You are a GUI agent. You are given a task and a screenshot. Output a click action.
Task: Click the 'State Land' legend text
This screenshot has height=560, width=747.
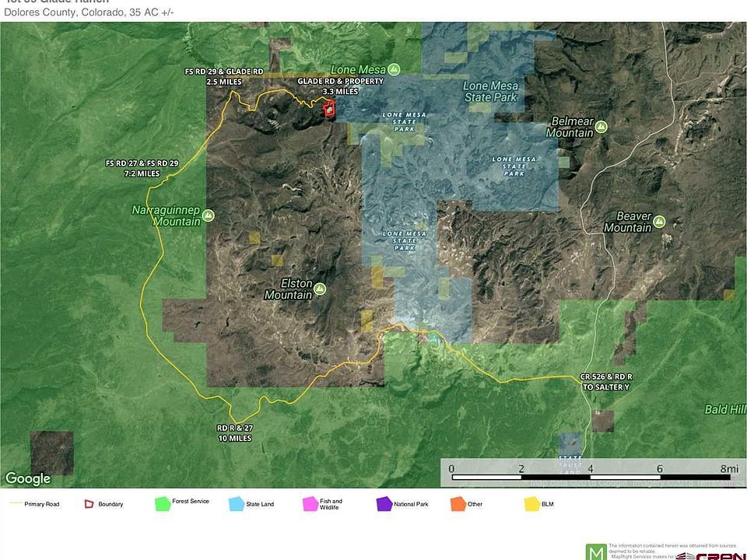(260, 504)
